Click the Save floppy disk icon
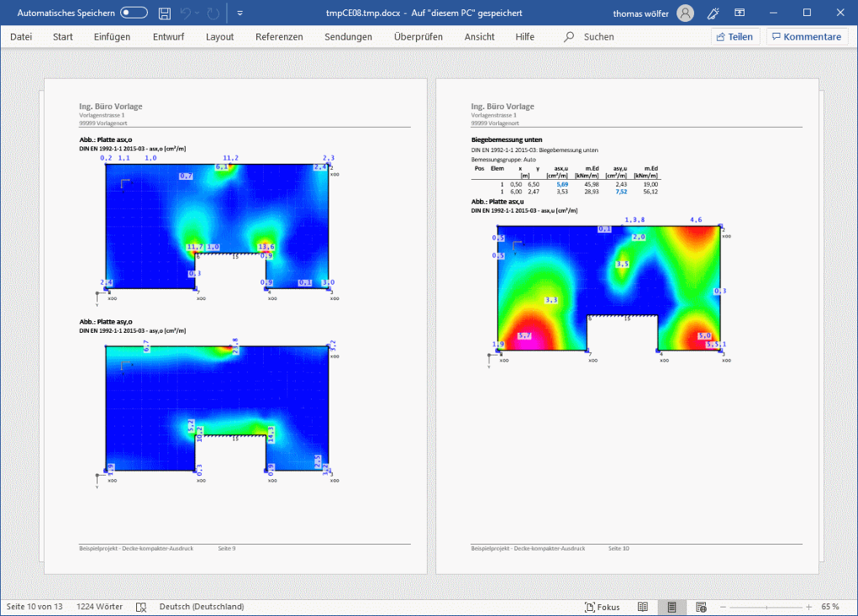 (x=165, y=14)
